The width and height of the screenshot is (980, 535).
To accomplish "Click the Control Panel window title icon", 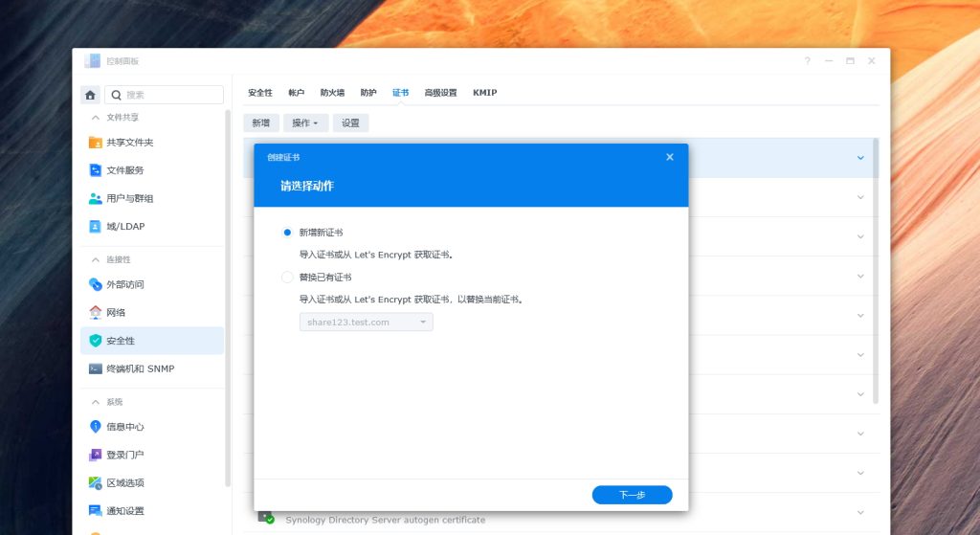I will (x=93, y=60).
